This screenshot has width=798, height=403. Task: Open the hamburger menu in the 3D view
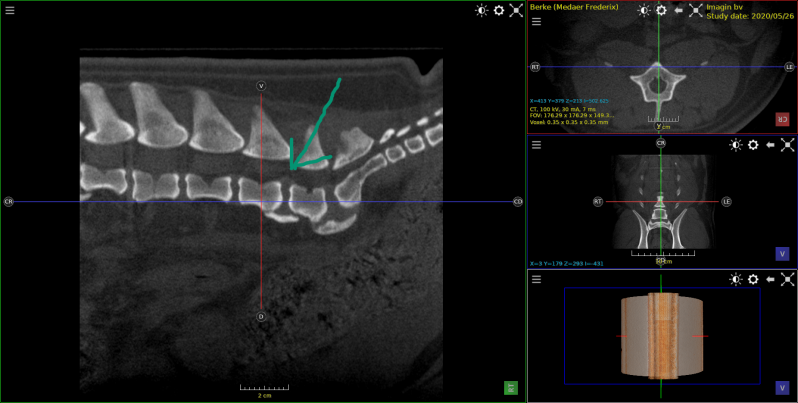point(536,279)
